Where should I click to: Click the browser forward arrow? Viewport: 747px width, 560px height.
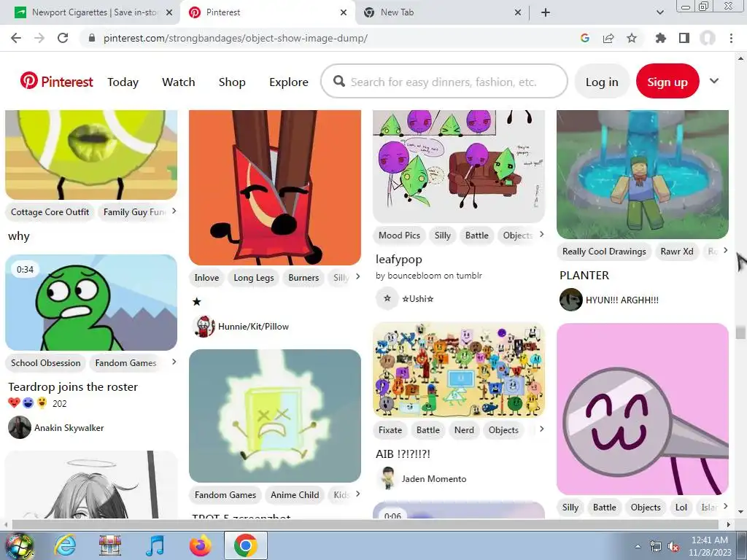coord(39,38)
